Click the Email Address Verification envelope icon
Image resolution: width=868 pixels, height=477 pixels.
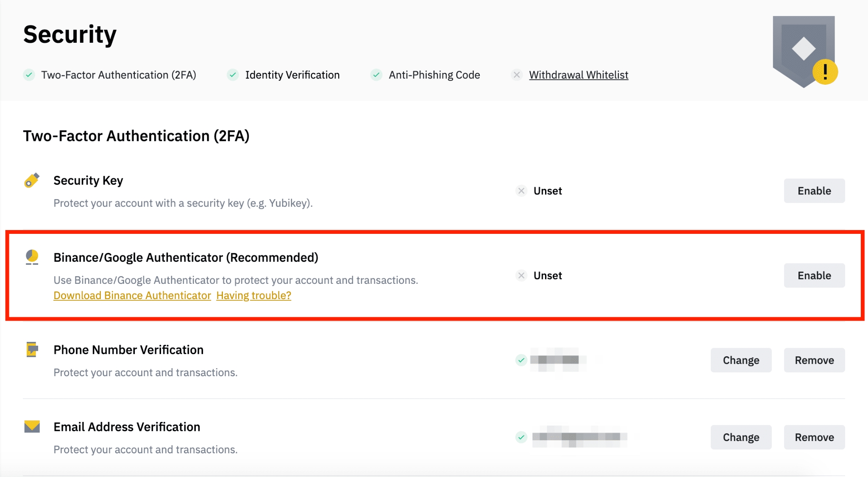click(32, 426)
